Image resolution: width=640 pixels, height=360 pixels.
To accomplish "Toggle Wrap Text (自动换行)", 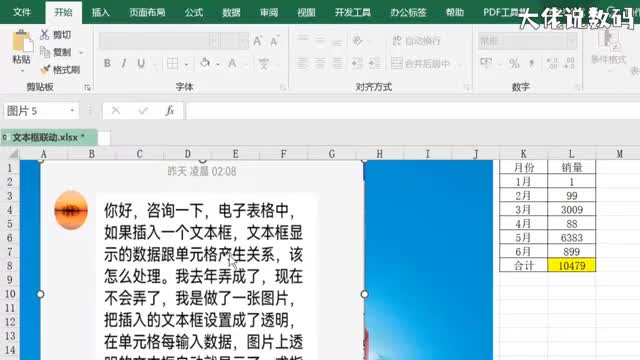I will point(417,40).
